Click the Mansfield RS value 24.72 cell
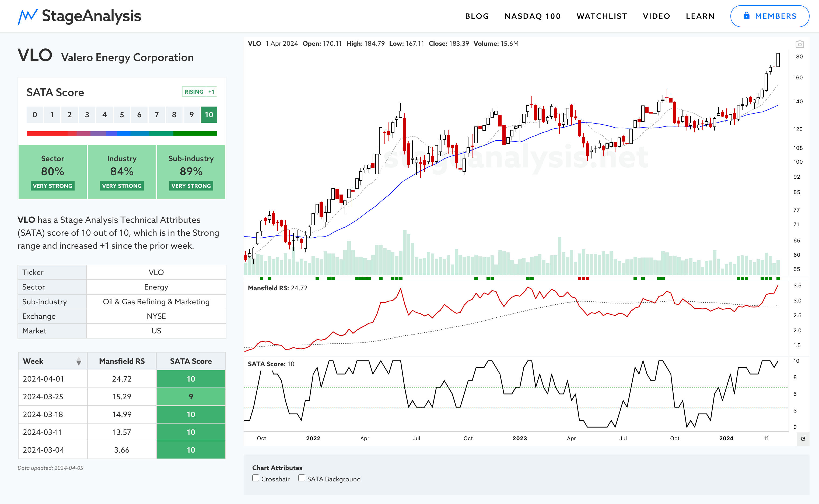The image size is (819, 504). 122,379
